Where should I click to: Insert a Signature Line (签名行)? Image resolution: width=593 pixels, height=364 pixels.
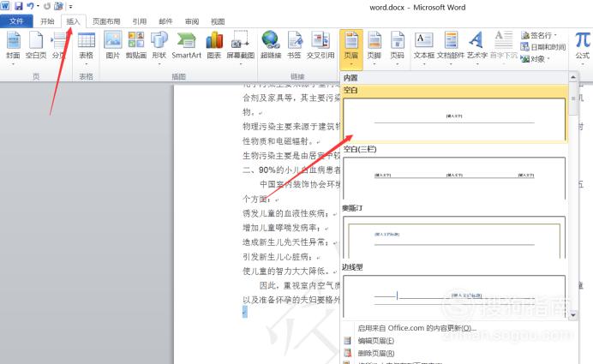(539, 35)
